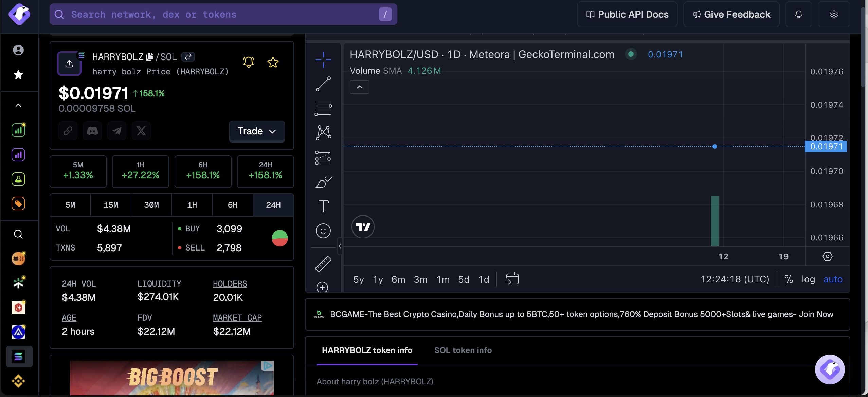Toggle log scale on chart
868x397 pixels.
(x=808, y=279)
